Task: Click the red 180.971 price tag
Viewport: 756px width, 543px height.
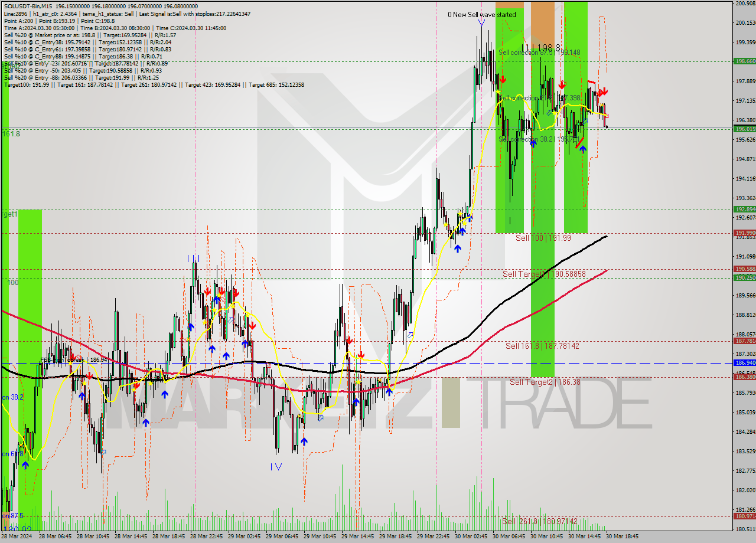Action: click(x=745, y=516)
